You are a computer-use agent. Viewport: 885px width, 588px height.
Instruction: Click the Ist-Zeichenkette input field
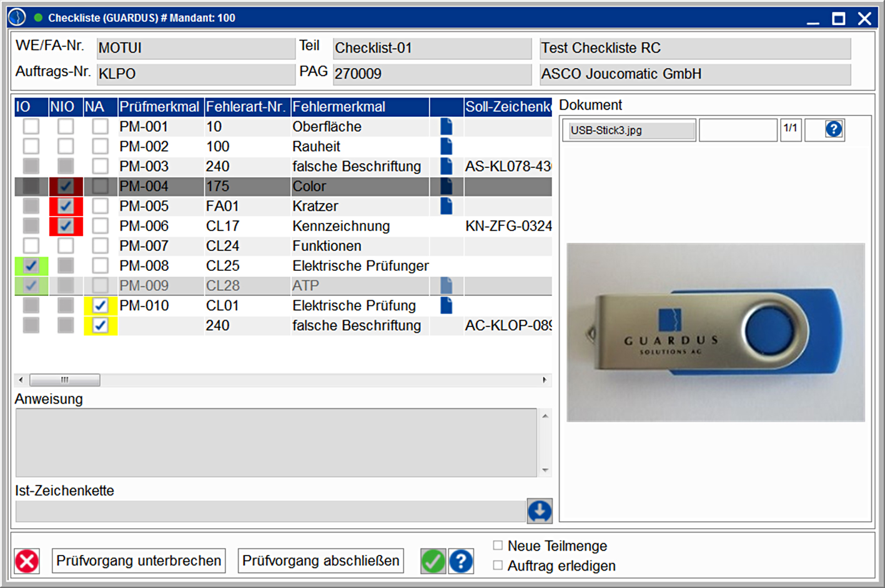click(270, 511)
